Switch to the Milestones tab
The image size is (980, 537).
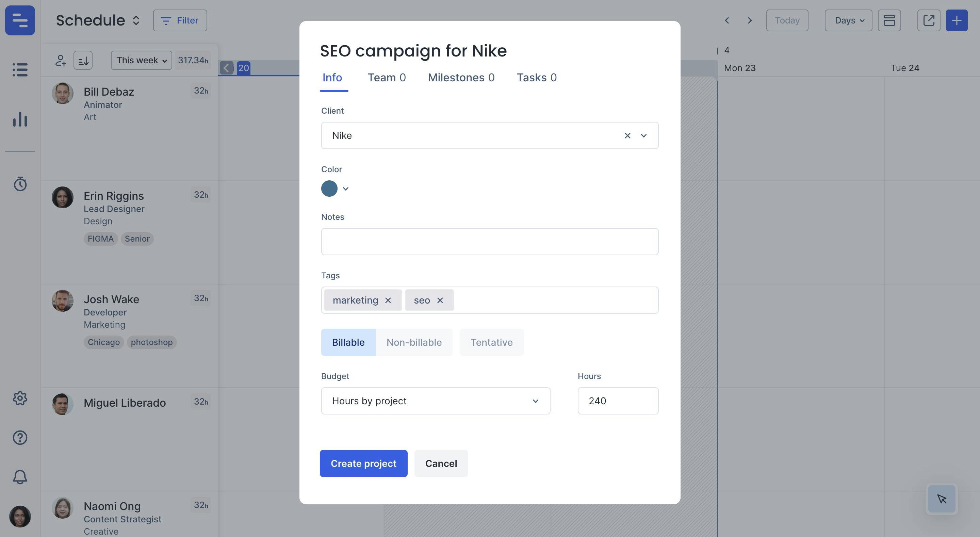pyautogui.click(x=461, y=78)
